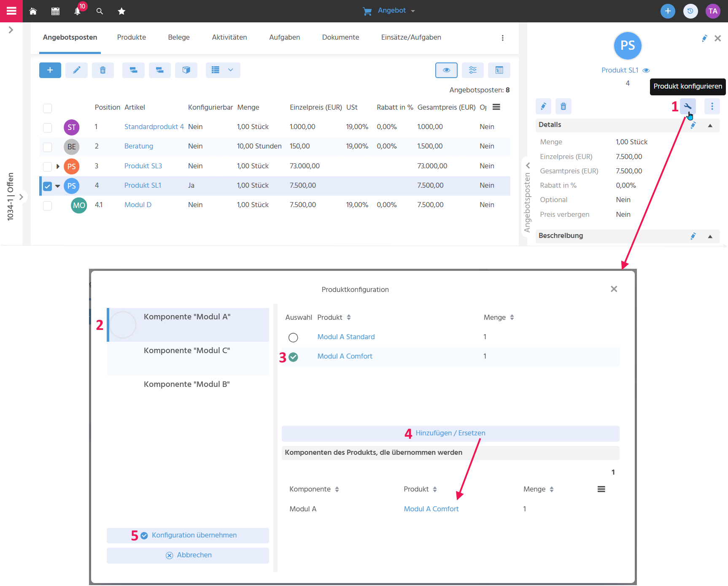
Task: Add a new Angebotsposten with plus button
Action: (50, 70)
